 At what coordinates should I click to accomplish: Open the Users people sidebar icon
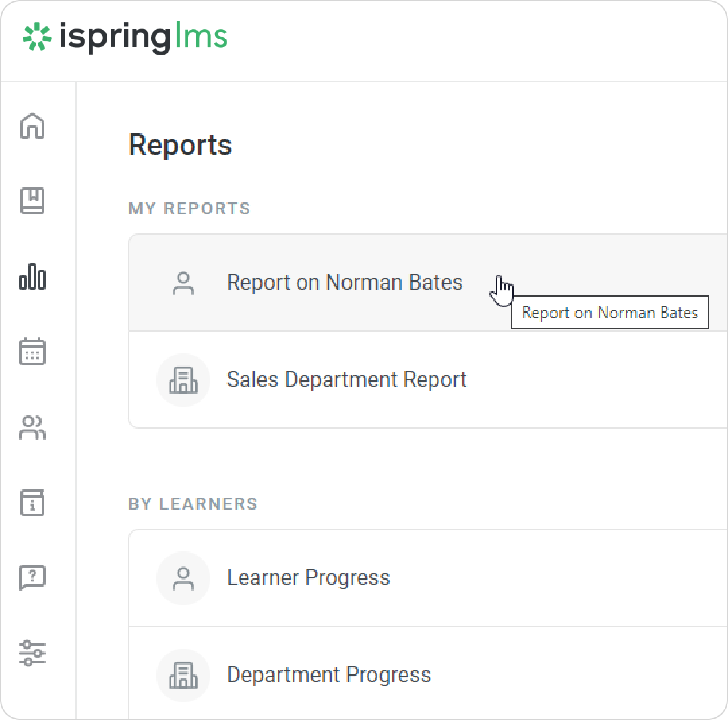(32, 427)
